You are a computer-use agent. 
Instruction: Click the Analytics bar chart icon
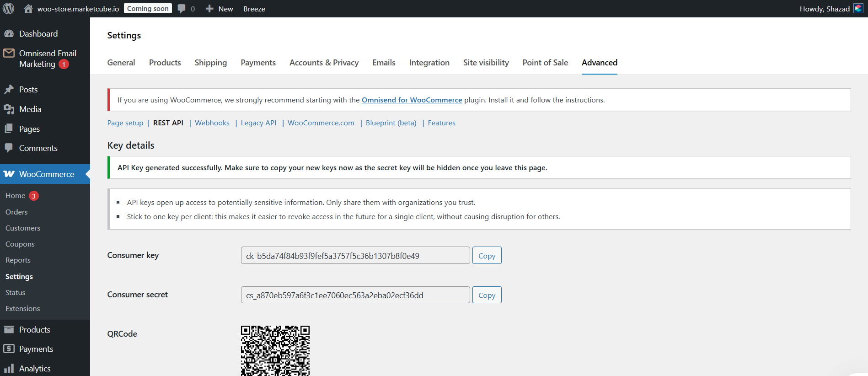[9, 369]
